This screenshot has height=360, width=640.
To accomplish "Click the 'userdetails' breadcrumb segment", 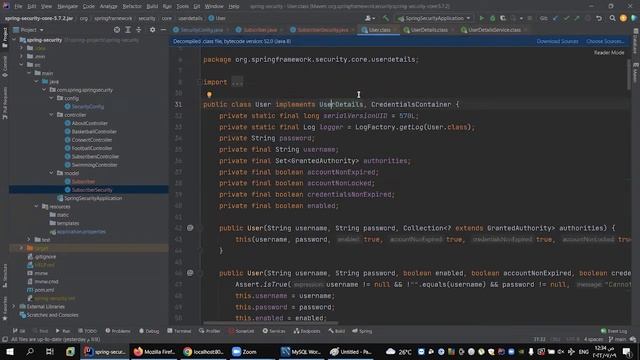I will (x=190, y=18).
